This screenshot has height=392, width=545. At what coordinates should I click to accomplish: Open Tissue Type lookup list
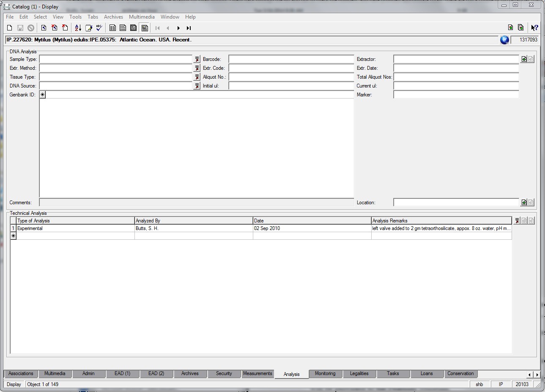click(x=197, y=77)
